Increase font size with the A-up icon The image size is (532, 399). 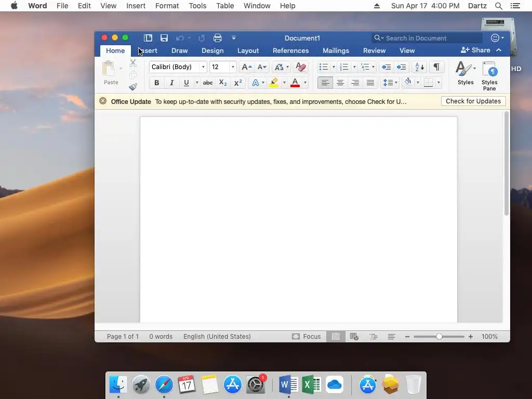pyautogui.click(x=246, y=67)
